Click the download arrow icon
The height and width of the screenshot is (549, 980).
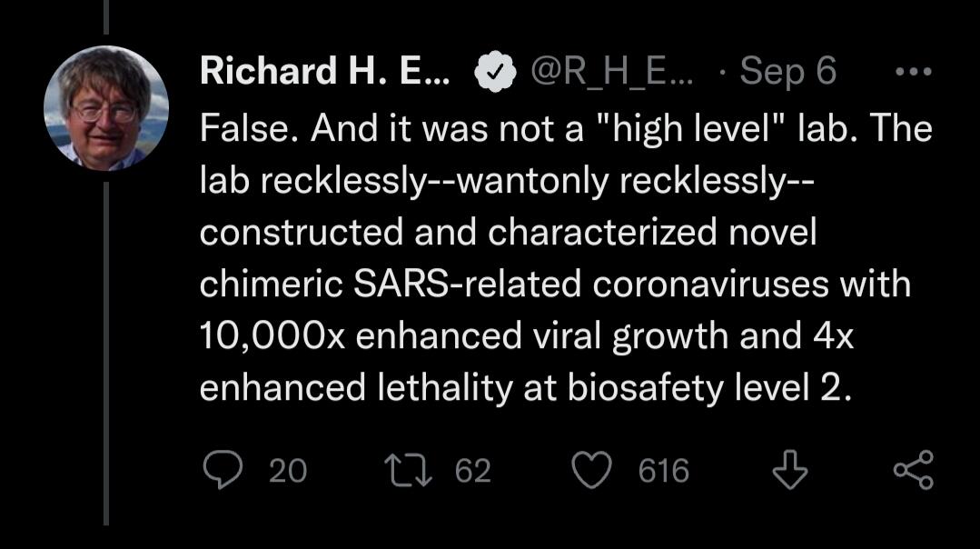tap(787, 470)
